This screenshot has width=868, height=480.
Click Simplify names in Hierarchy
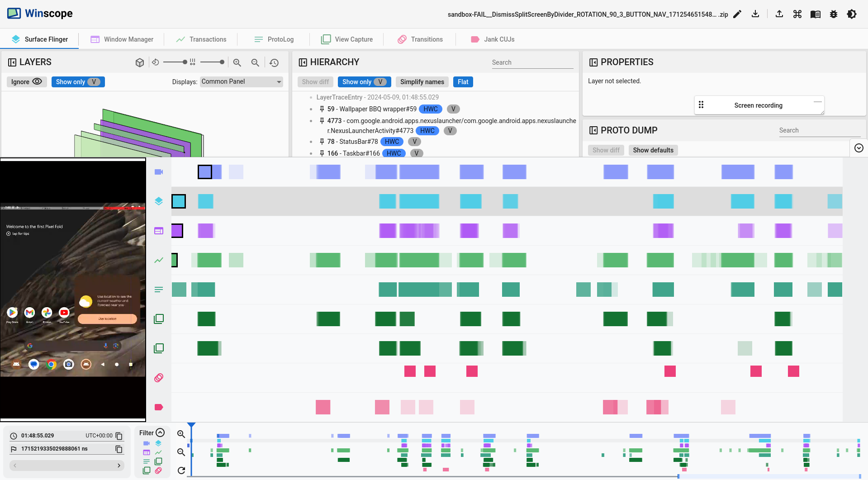pyautogui.click(x=422, y=82)
